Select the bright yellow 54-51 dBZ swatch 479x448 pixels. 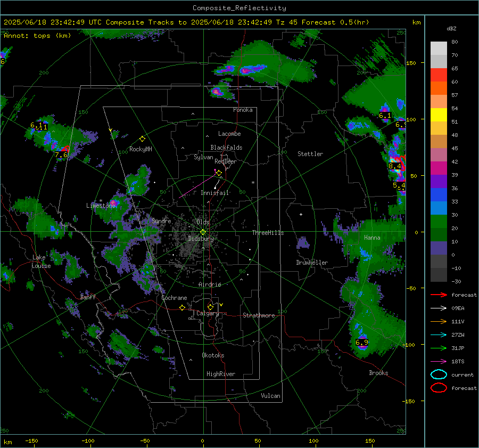coord(439,115)
